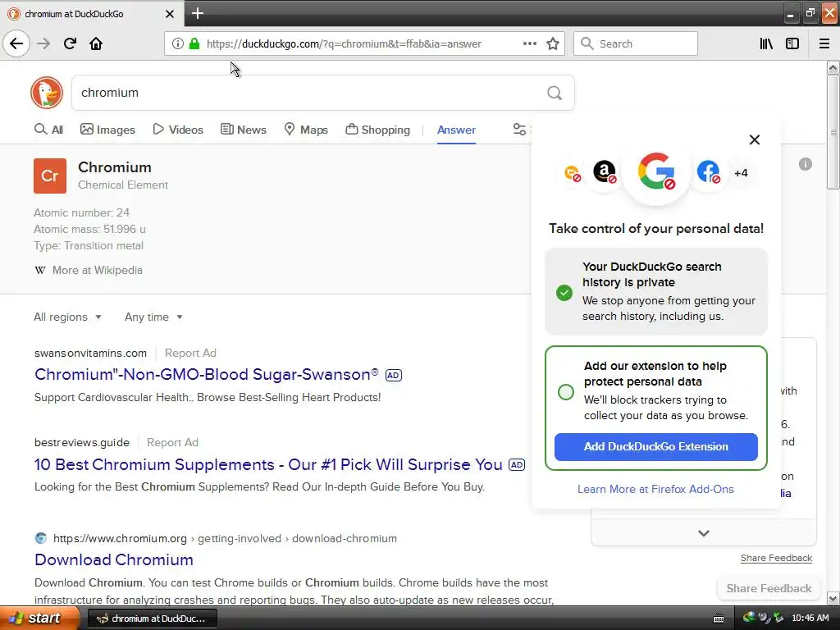This screenshot has width=840, height=630.
Task: Open the Swanson Chromium Blood Sugar ad
Action: [207, 374]
